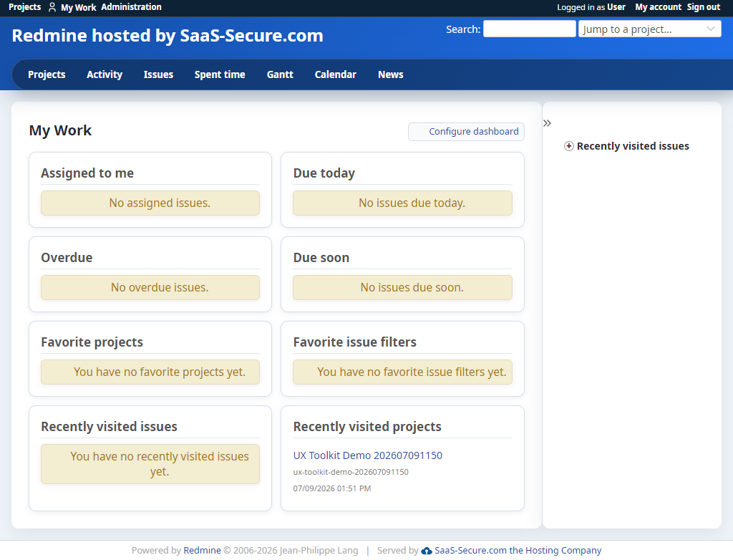Viewport: 733px width, 560px height.
Task: Open the Jump to a project dropdown
Action: [649, 29]
